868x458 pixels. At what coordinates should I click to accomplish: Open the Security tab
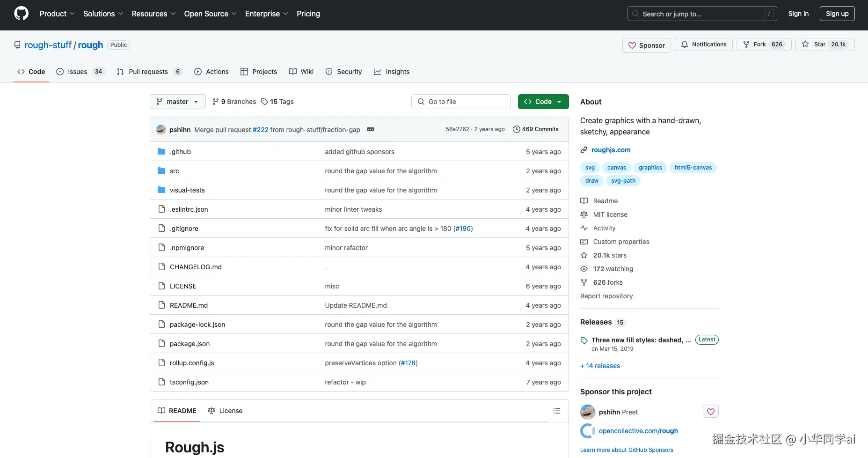[x=343, y=72]
